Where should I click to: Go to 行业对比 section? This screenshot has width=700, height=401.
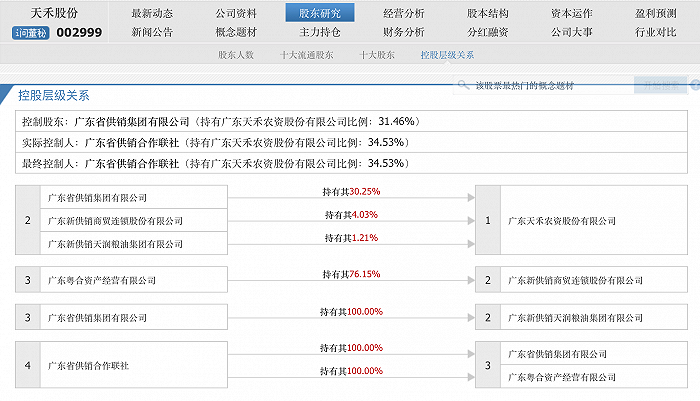coord(655,32)
